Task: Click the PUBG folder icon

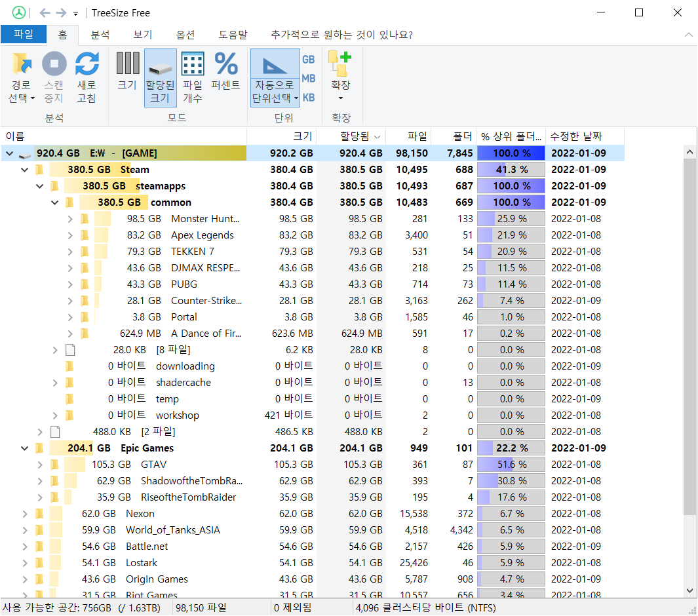Action: coord(85,284)
